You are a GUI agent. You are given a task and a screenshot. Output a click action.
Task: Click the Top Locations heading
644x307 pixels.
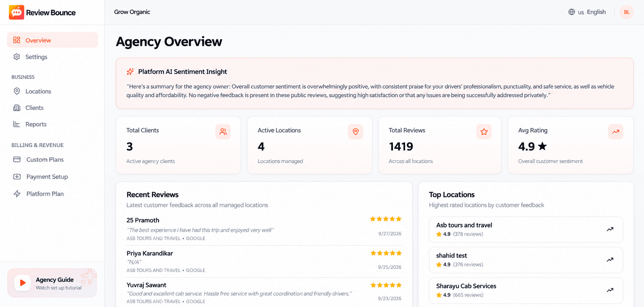[x=451, y=195]
